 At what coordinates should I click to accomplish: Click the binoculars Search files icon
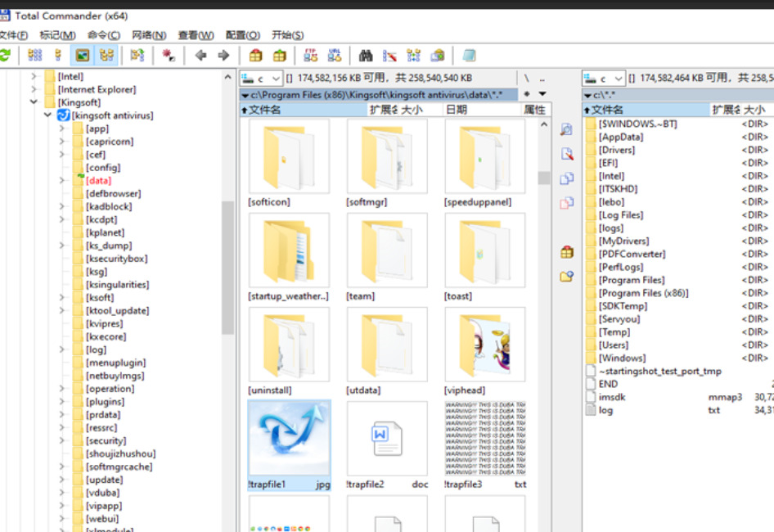[x=366, y=56]
